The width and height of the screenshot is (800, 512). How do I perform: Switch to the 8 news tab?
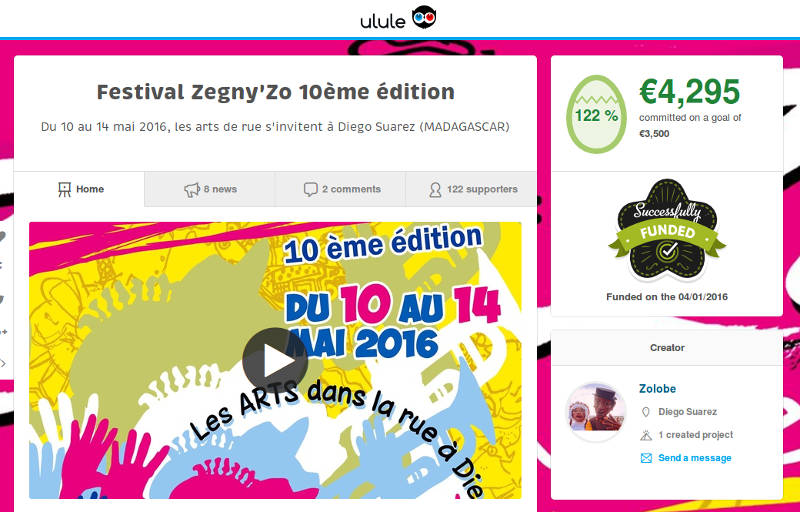tap(210, 189)
